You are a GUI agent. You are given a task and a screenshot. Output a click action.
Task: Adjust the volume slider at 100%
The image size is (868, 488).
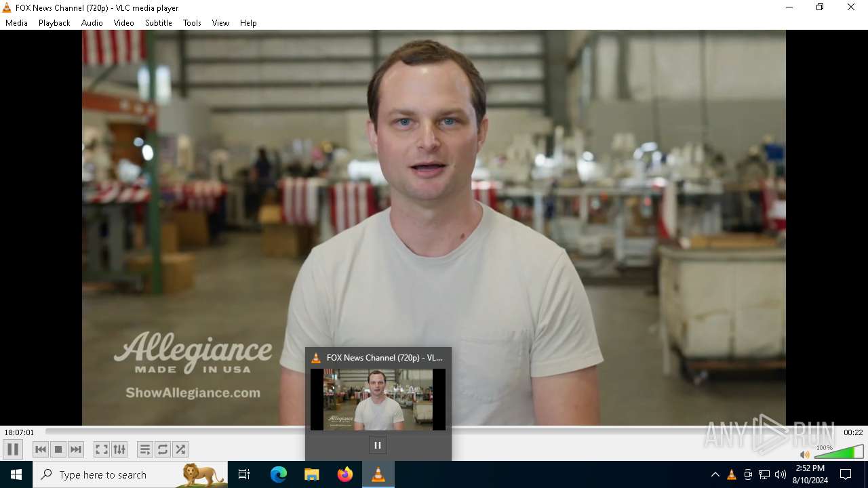838,452
